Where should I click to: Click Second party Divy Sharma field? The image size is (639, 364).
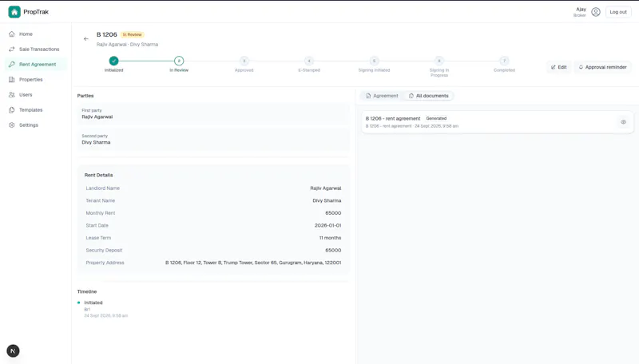[x=213, y=140]
